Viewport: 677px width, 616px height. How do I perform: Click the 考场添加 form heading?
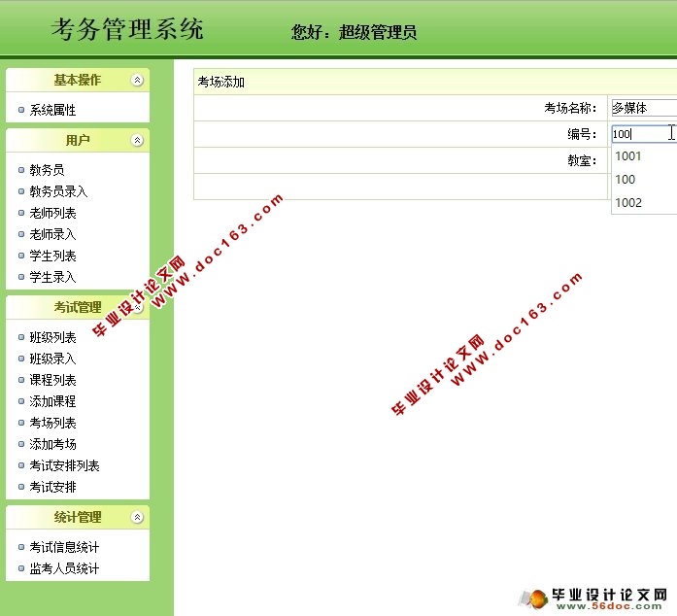221,82
